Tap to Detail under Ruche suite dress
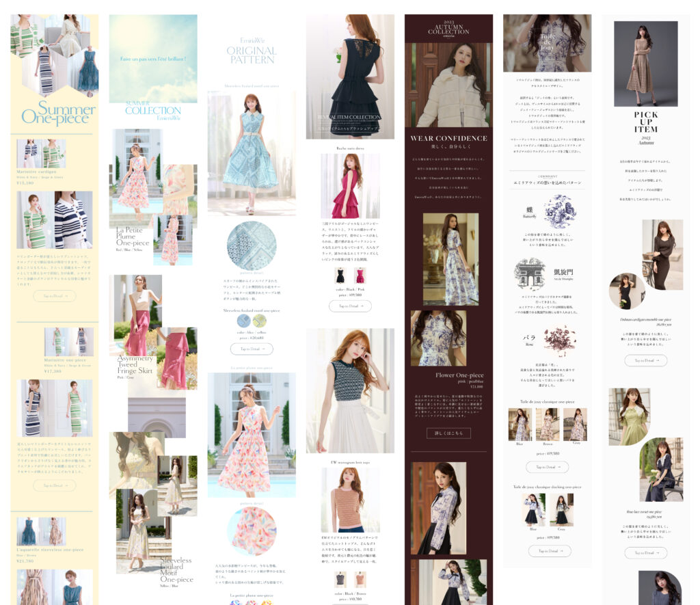This screenshot has width=700, height=605. pyautogui.click(x=350, y=306)
